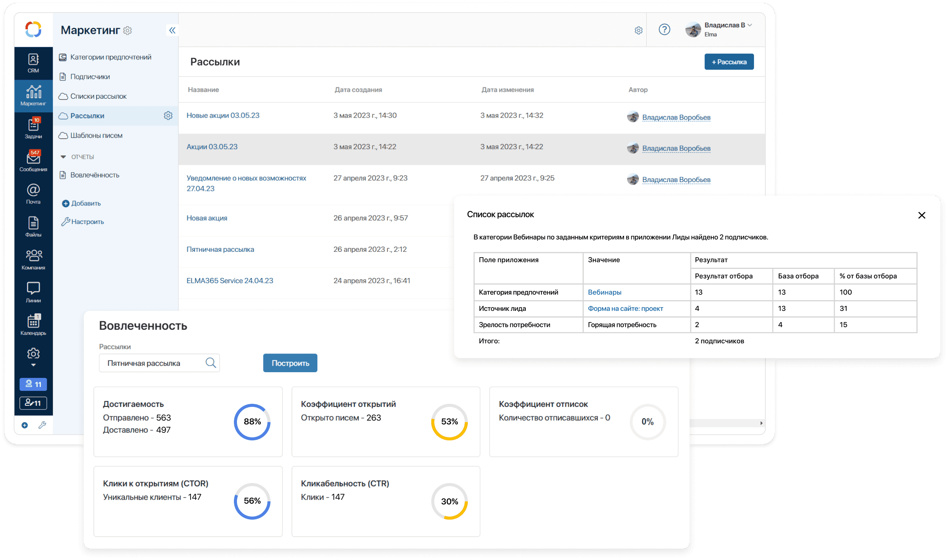Open Новые акции 03.05.23 mailing link
The width and height of the screenshot is (949, 560).
tap(223, 115)
